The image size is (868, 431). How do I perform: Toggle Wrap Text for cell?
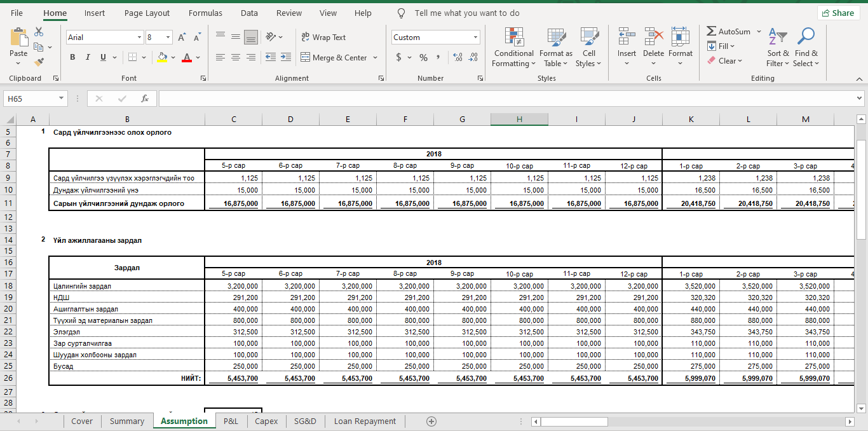pyautogui.click(x=323, y=38)
